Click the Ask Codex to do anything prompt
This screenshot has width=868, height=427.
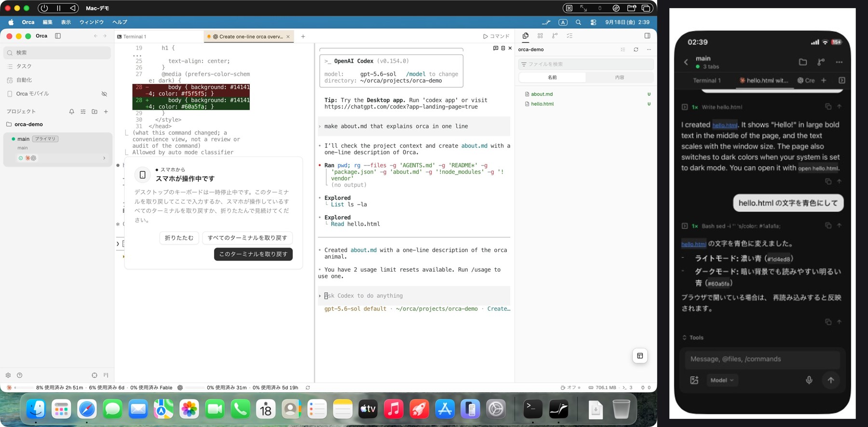click(x=414, y=296)
